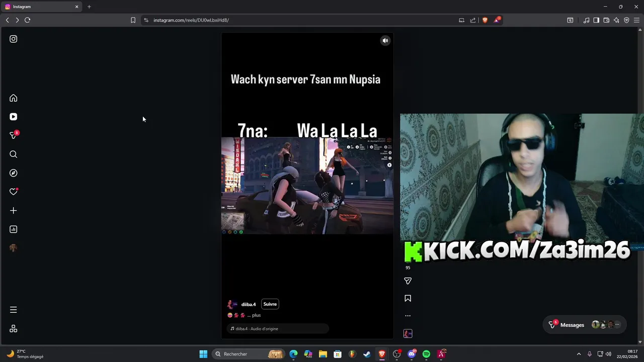
Task: Share this page from address bar
Action: tap(473, 20)
